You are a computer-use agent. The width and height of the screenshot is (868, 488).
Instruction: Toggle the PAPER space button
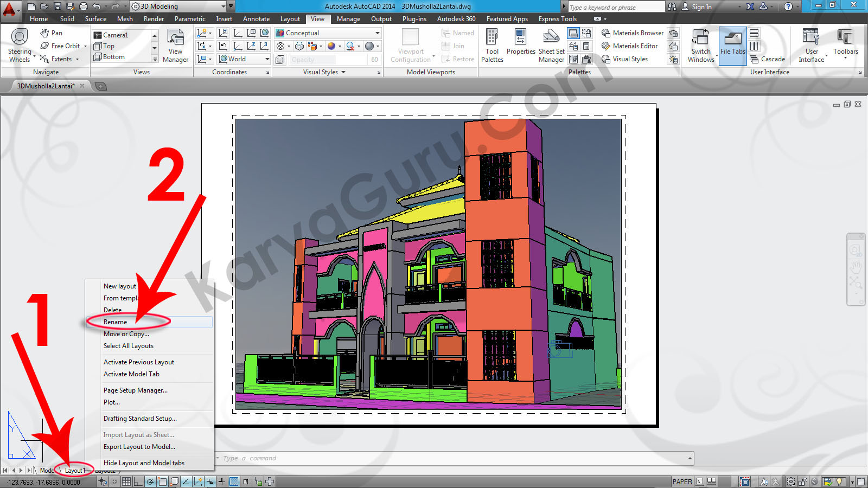[682, 481]
